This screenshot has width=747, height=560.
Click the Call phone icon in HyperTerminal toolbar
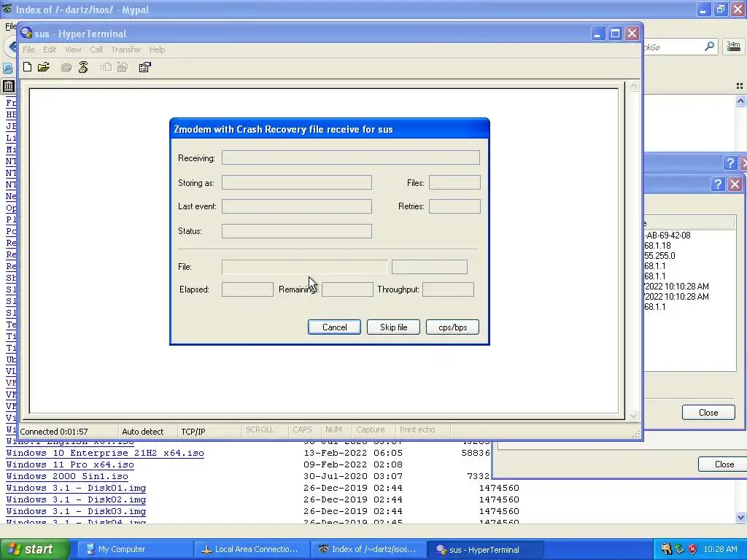click(66, 68)
